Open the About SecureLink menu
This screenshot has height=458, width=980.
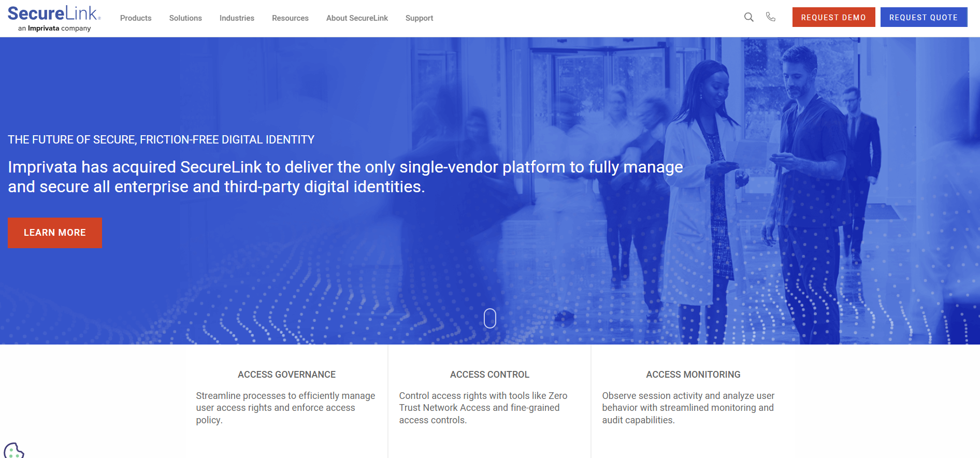(x=357, y=18)
